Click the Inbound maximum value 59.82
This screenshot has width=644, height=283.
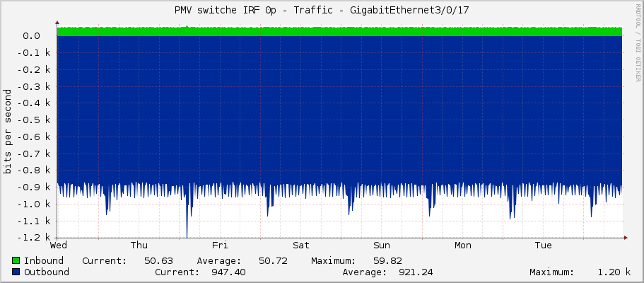click(x=387, y=260)
